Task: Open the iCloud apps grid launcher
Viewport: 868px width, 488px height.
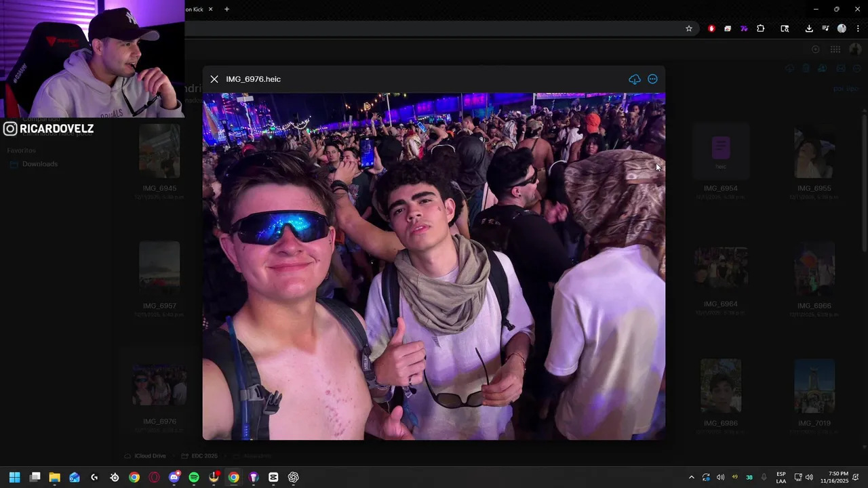Action: [835, 49]
